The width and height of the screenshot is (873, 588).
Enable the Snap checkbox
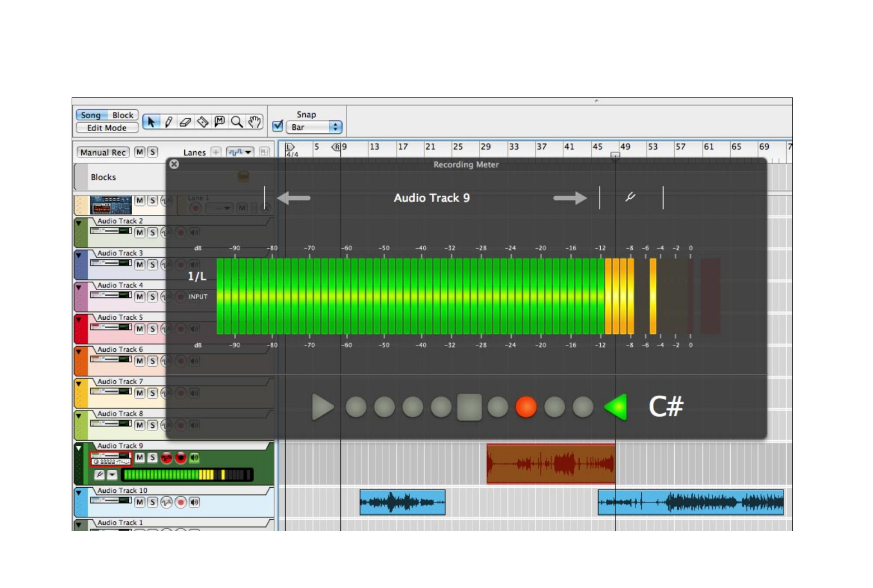point(278,125)
